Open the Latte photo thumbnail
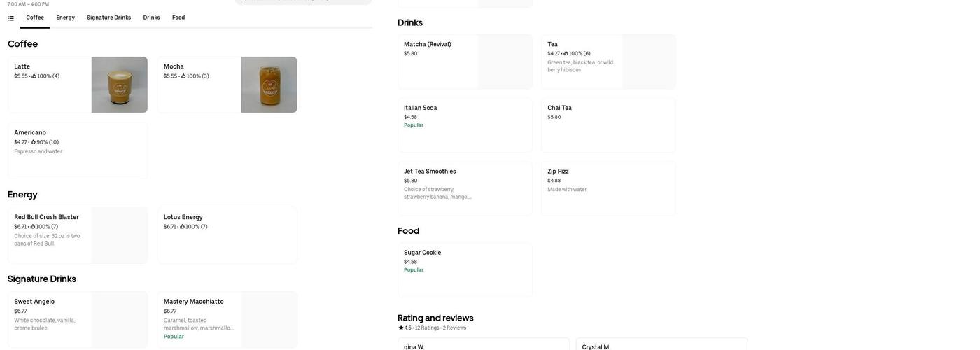 tap(119, 85)
